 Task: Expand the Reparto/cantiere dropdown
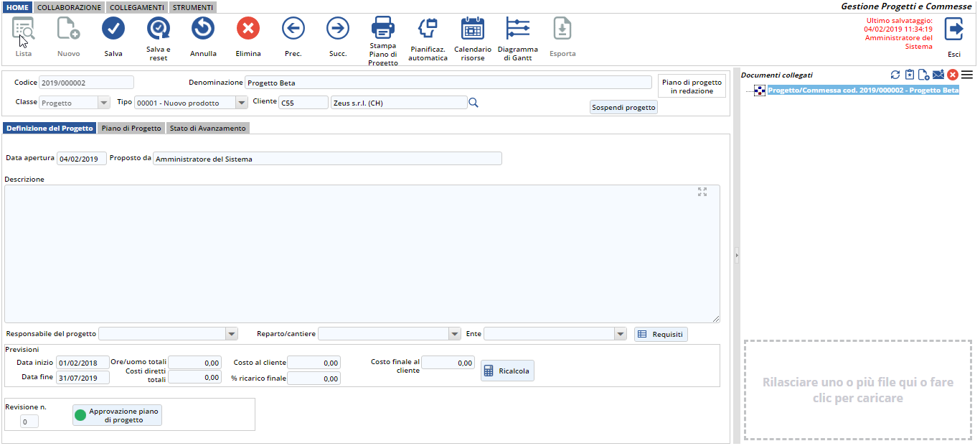[454, 334]
